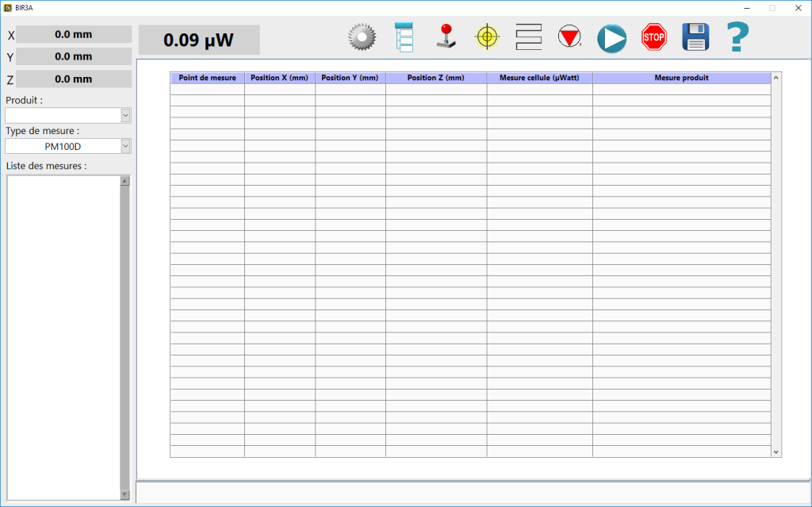
Task: Activate the red joystick manual control
Action: tap(446, 36)
